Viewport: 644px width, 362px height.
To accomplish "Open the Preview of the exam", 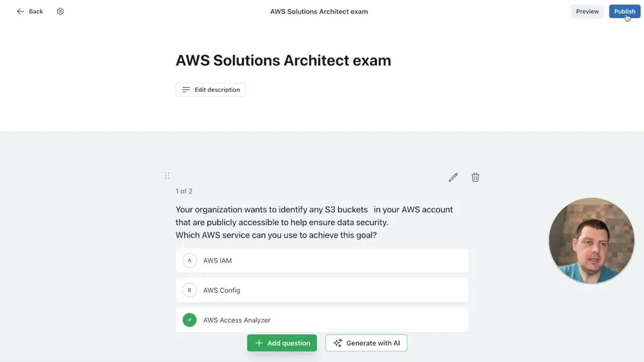I will [587, 12].
